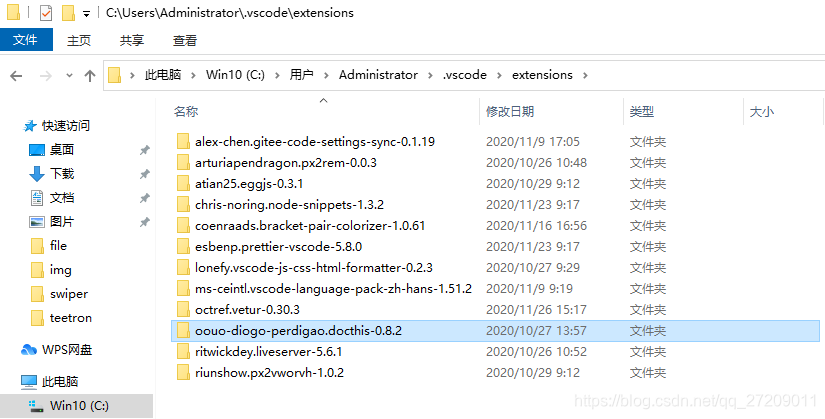This screenshot has height=419, width=825.
Task: Click the pin icon next to 下载
Action: (x=144, y=174)
